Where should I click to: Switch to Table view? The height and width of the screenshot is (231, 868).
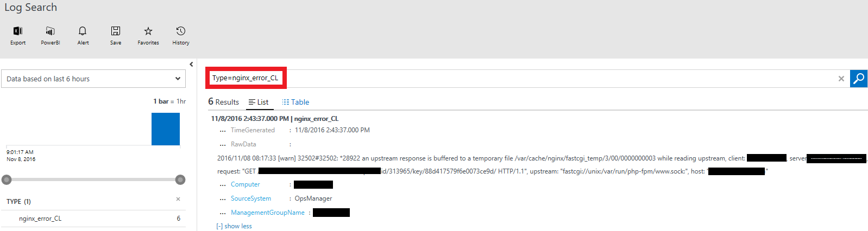[x=295, y=102]
